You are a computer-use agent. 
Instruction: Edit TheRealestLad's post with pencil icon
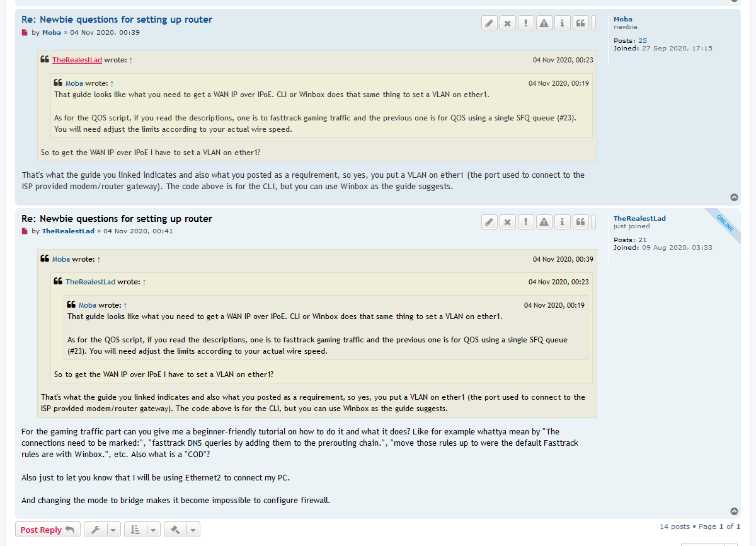[x=490, y=222]
